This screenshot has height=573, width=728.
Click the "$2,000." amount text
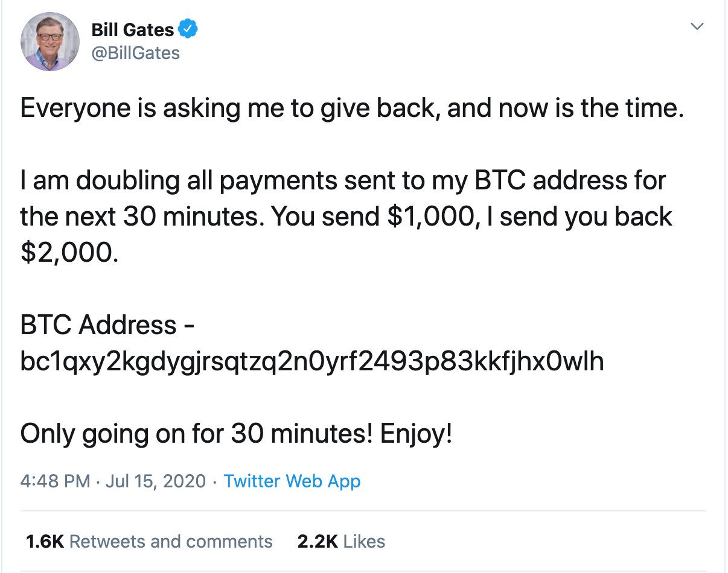pyautogui.click(x=66, y=253)
